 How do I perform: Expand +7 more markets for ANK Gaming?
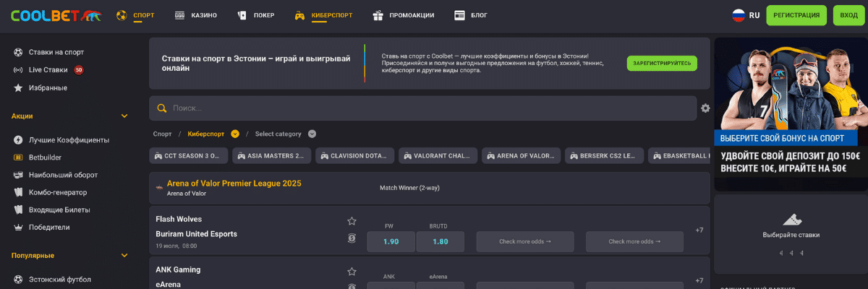[x=699, y=281]
